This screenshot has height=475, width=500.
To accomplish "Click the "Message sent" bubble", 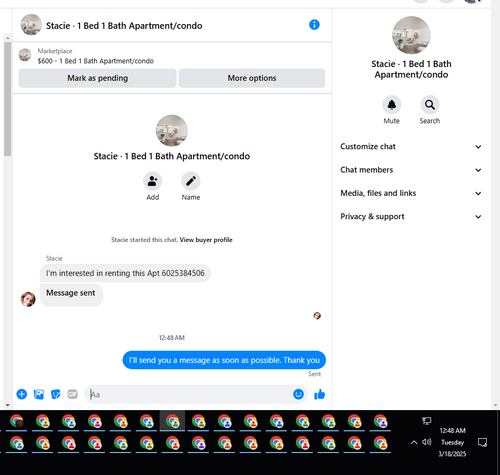I will tap(71, 295).
